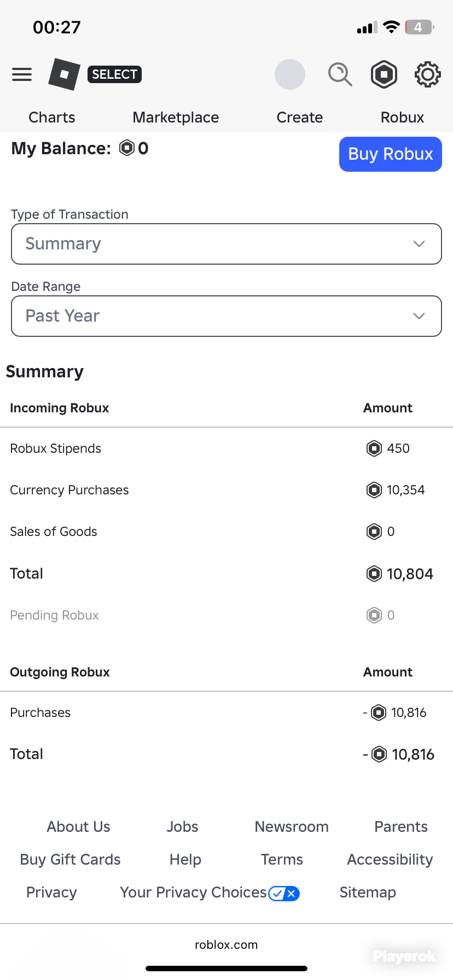Tap the Wi-Fi status icon
This screenshot has height=980, width=453.
click(x=391, y=27)
